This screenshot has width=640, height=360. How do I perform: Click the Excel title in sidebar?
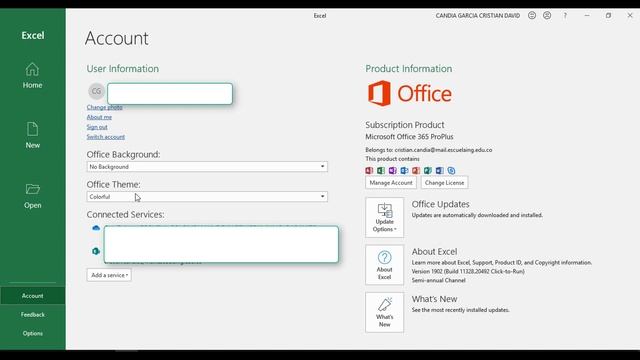click(33, 36)
